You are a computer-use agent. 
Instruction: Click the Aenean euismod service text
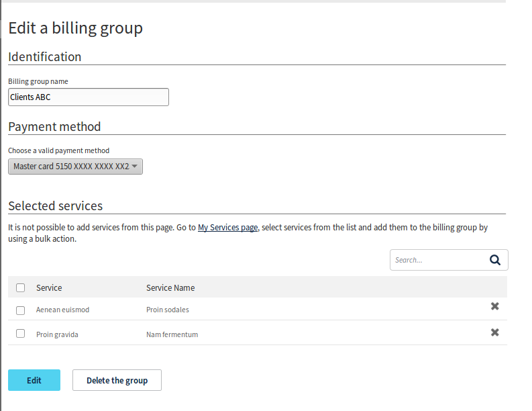62,310
